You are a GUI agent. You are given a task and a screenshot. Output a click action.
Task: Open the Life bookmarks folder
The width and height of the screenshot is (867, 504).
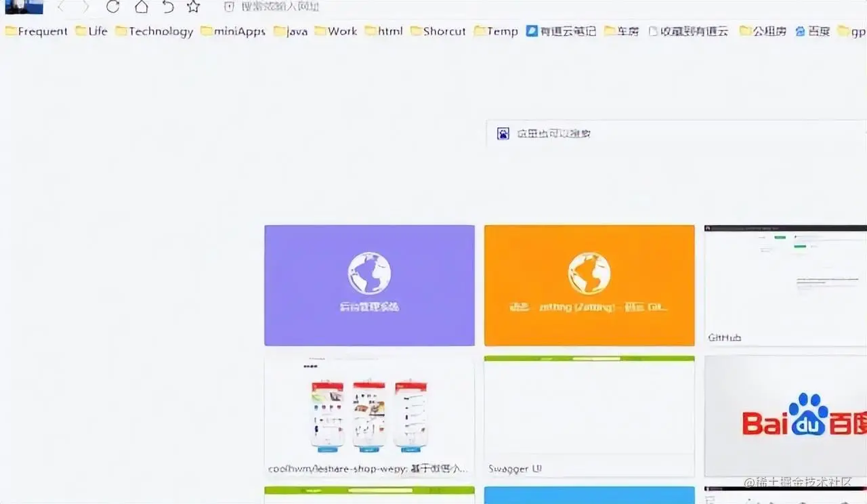point(91,31)
